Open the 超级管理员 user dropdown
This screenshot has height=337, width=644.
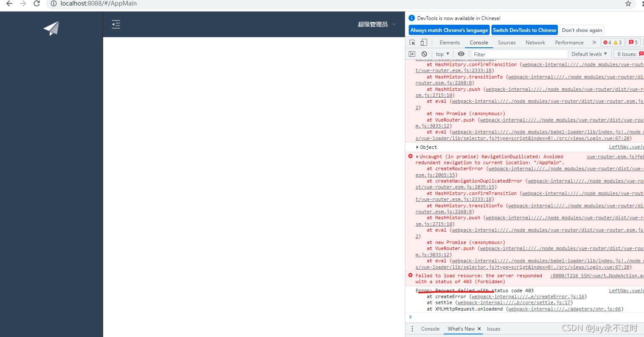point(377,24)
